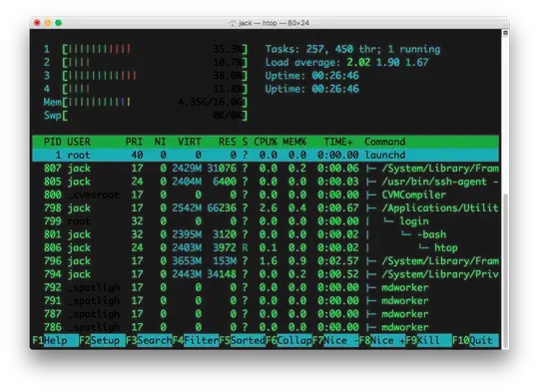This screenshot has width=539, height=392.
Task: Sort by RES column header
Action: 228,142
